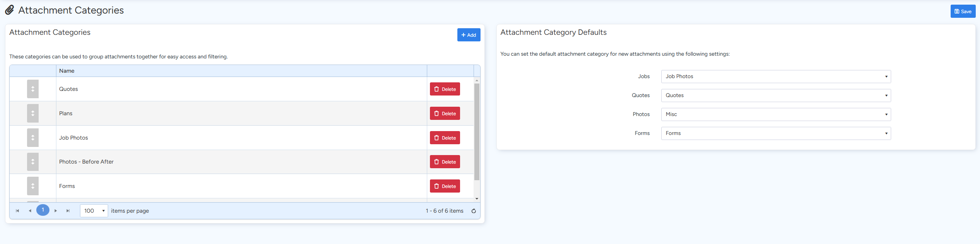Screen dimensions: 980x244
Task: Open the Jobs default category dropdown
Action: (776, 77)
